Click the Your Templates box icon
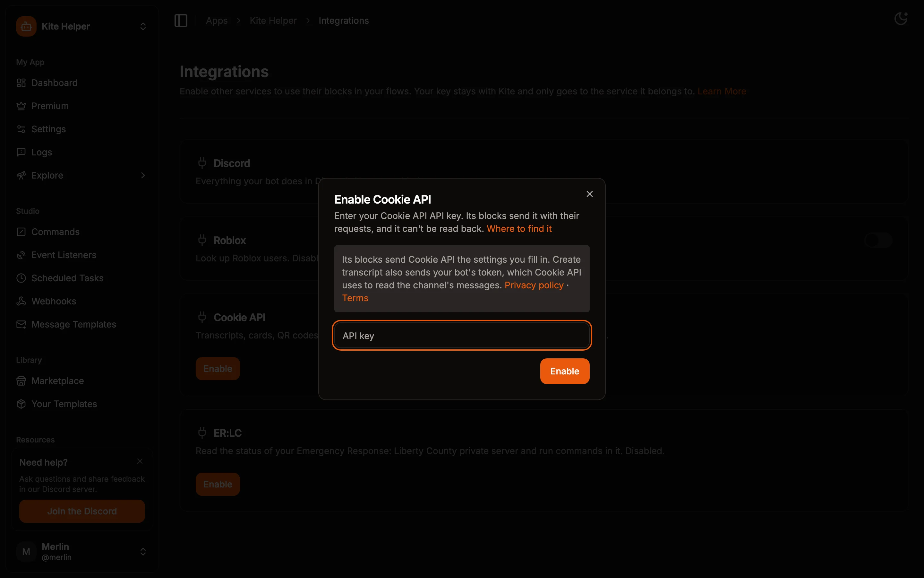 (21, 404)
